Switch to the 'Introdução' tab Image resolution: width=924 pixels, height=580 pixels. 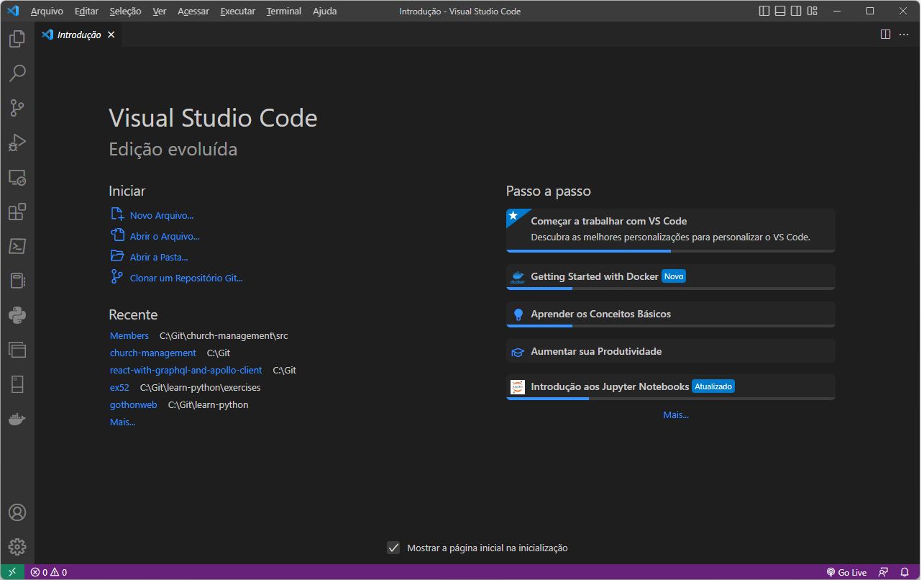pyautogui.click(x=76, y=34)
